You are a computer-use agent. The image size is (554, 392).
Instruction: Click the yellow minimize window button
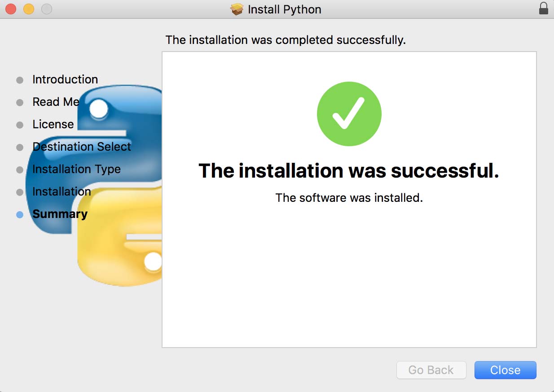(29, 9)
